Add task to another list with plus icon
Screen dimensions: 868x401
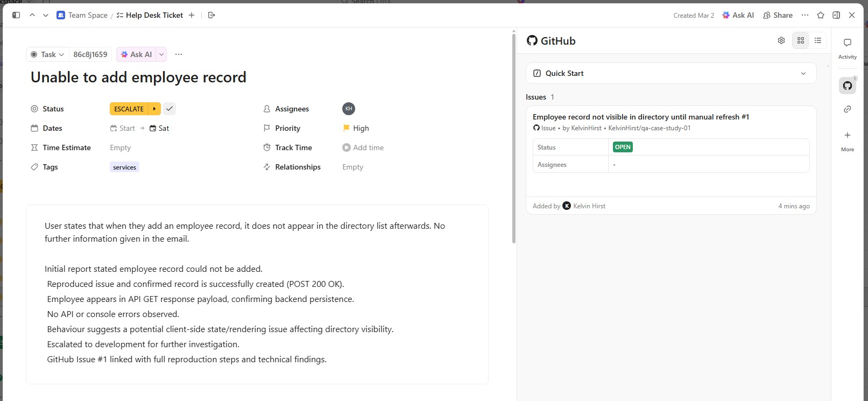click(192, 15)
